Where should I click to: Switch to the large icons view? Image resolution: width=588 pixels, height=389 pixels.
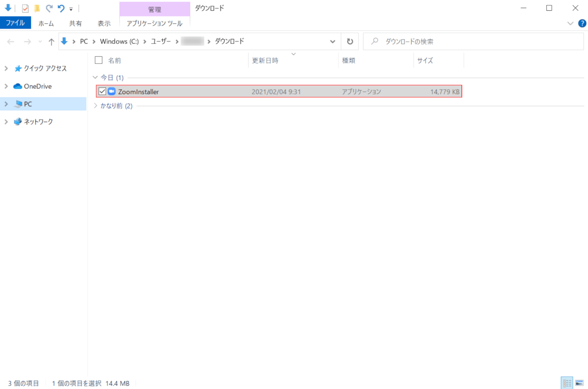tap(579, 383)
